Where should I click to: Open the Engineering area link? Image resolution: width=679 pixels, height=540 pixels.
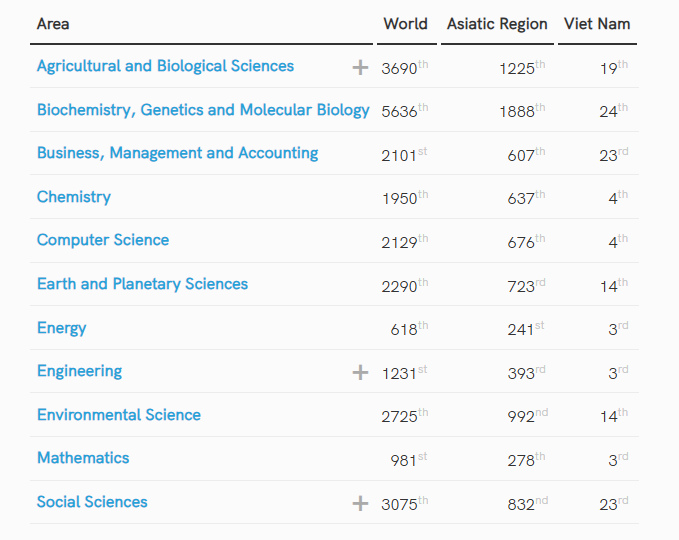80,372
